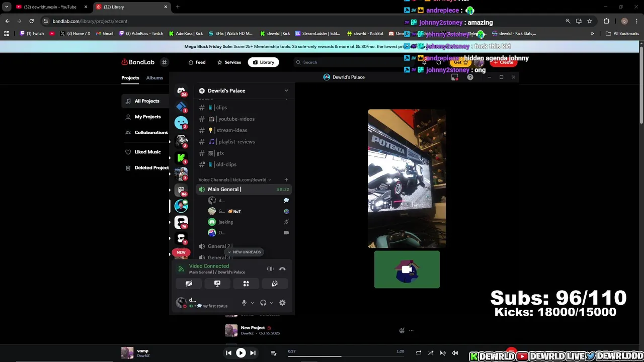Screen dimensions: 644x362
Task: Collapse the Voice Channels category
Action: (234, 179)
